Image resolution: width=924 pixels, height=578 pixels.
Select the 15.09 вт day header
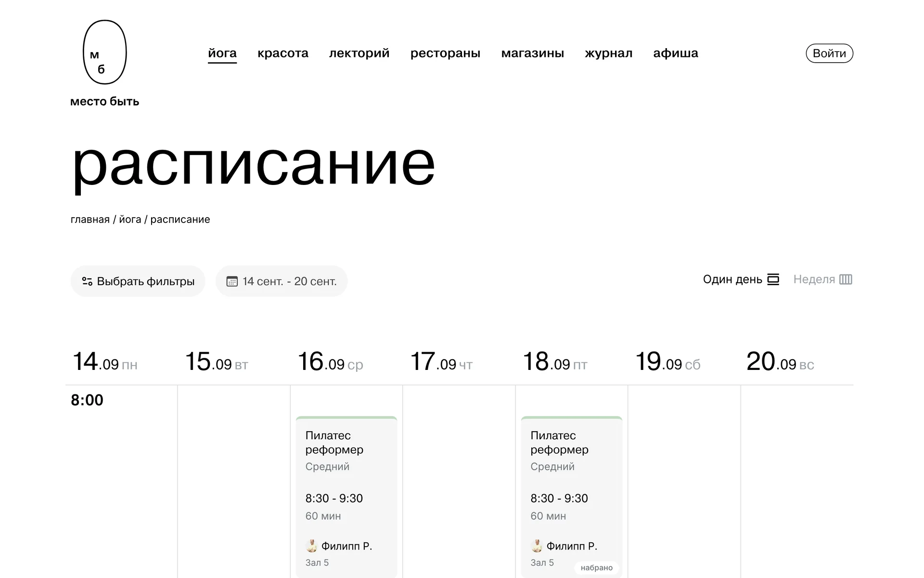[x=217, y=361]
